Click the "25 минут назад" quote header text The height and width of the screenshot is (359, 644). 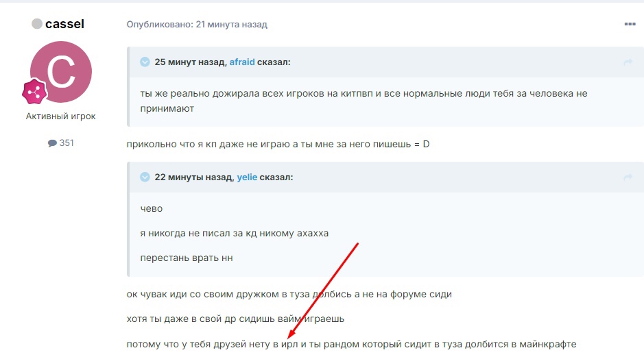[190, 62]
